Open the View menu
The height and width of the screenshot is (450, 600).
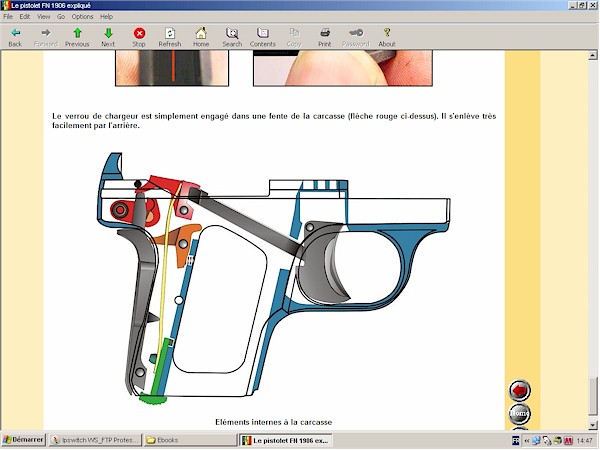[x=44, y=16]
